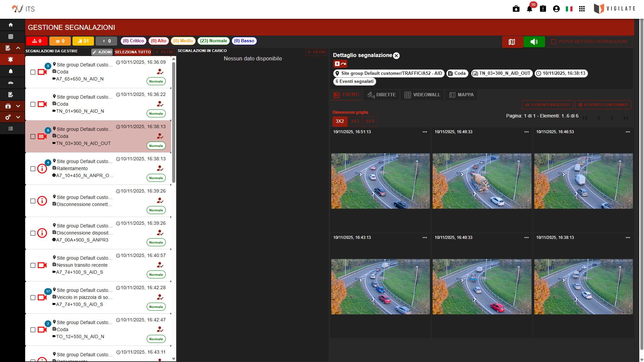
Task: Check the box for A7_00A+900_S_ANPR3 row
Action: point(33,233)
